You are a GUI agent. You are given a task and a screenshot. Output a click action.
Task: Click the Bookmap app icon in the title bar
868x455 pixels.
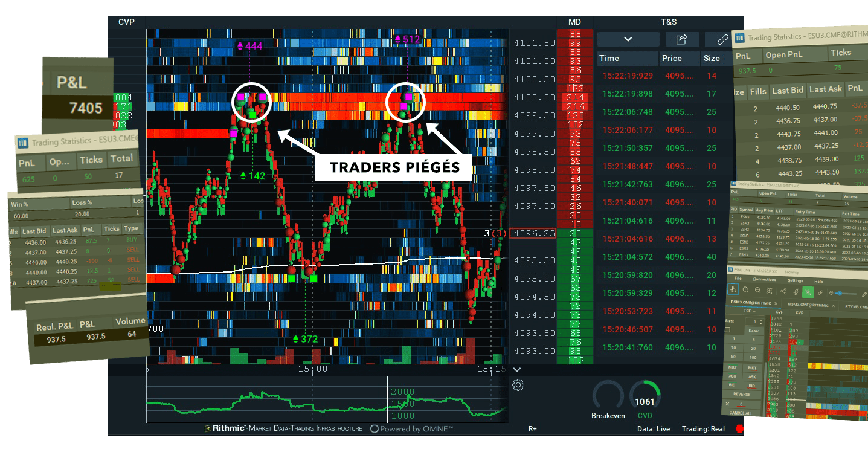[x=730, y=269]
